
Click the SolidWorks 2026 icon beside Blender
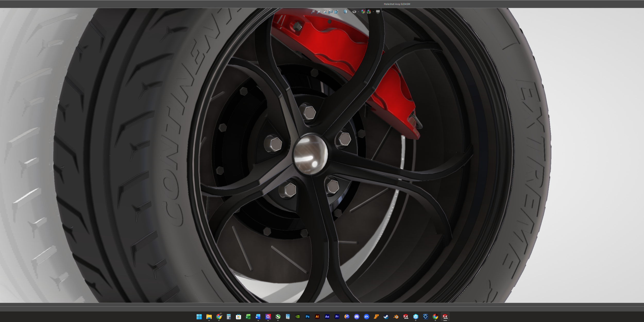(x=406, y=317)
